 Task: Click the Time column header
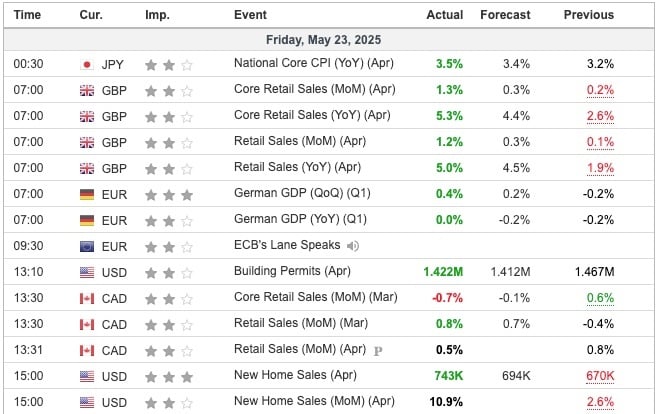coord(27,15)
